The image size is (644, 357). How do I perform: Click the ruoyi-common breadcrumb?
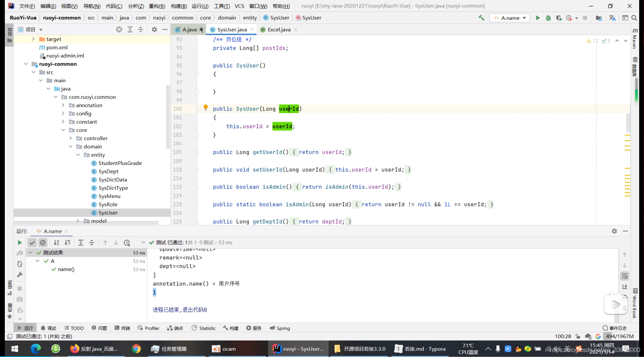coord(62,18)
